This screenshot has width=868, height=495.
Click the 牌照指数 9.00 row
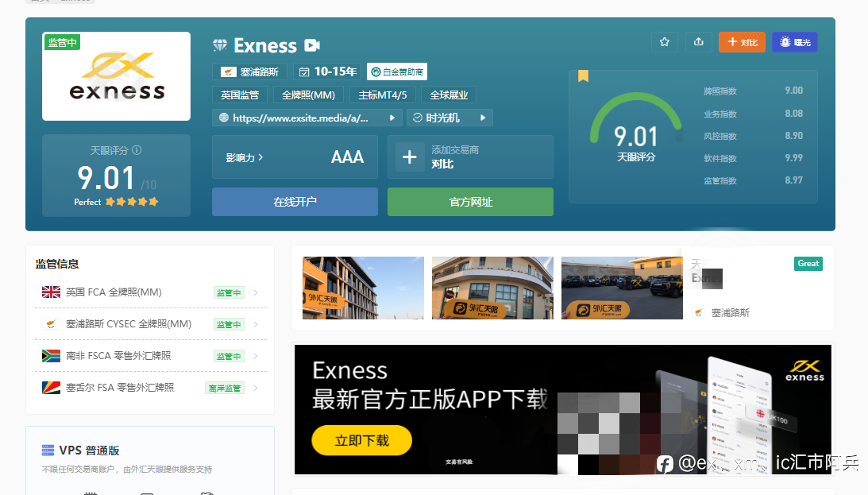pos(753,91)
